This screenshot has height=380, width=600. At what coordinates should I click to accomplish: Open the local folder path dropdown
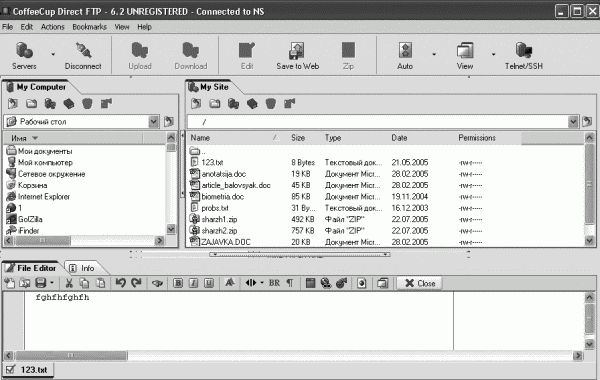153,122
